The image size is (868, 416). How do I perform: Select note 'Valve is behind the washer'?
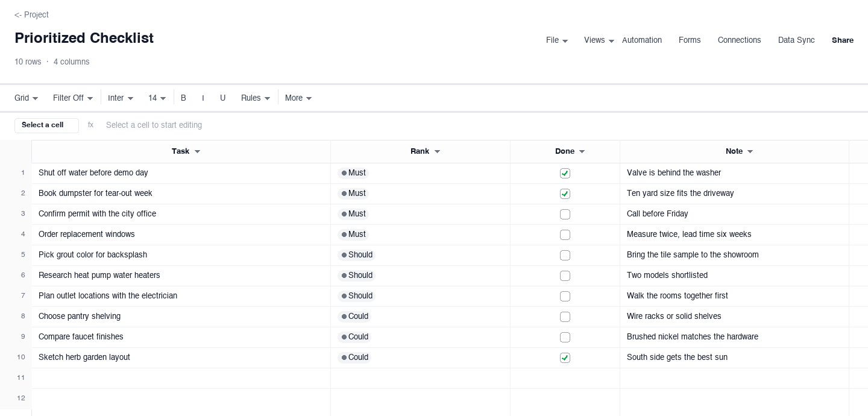point(734,173)
